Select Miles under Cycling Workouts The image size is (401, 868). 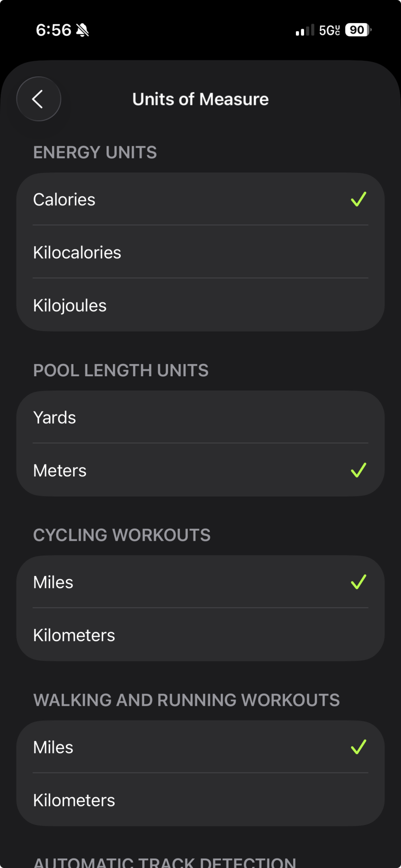tap(200, 582)
